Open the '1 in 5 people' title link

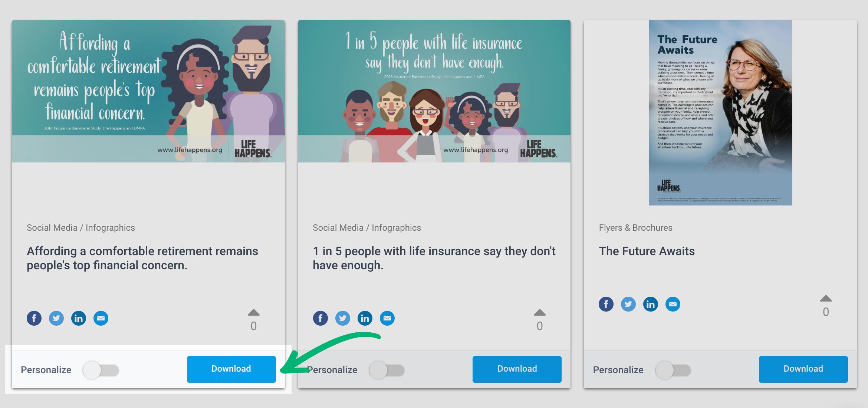click(x=434, y=258)
